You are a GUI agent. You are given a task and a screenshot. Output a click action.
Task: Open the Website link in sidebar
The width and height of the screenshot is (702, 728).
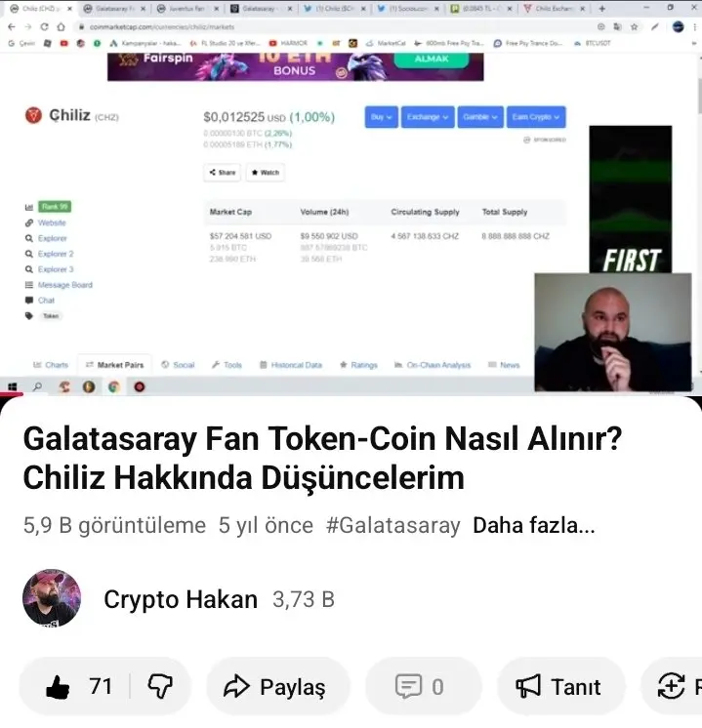click(x=52, y=222)
